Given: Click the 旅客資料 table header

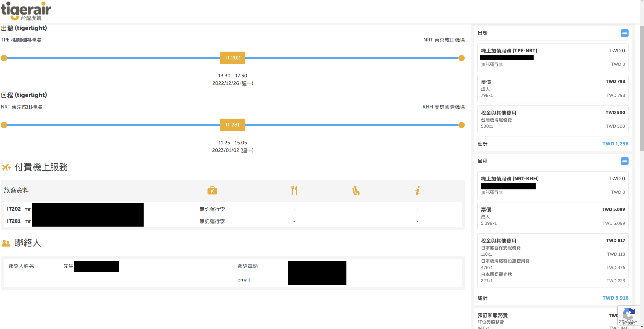Looking at the screenshot, I should 16,190.
